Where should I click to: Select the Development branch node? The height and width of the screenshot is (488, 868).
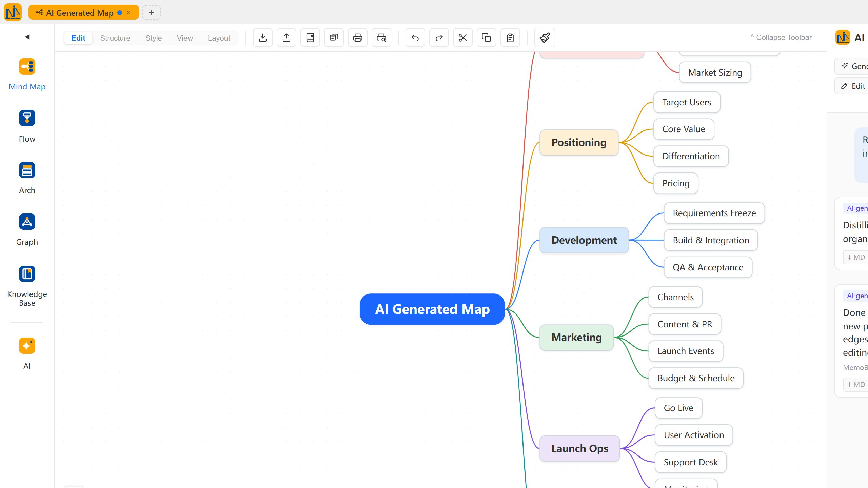click(x=584, y=240)
